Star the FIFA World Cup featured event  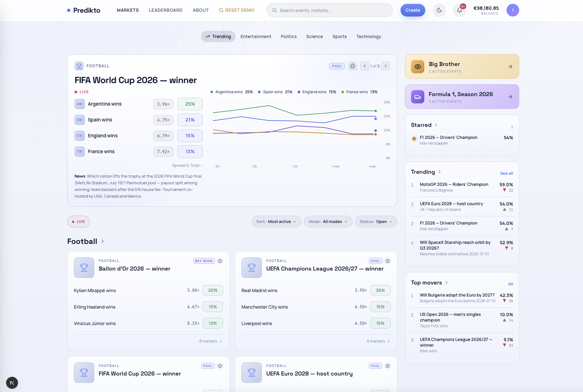click(x=353, y=66)
